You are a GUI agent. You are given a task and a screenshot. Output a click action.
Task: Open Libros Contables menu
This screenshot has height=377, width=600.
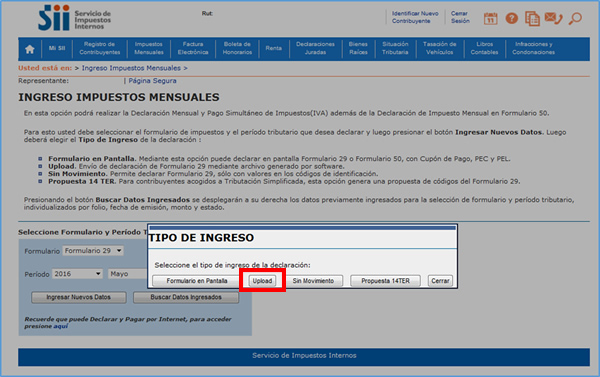coord(484,48)
